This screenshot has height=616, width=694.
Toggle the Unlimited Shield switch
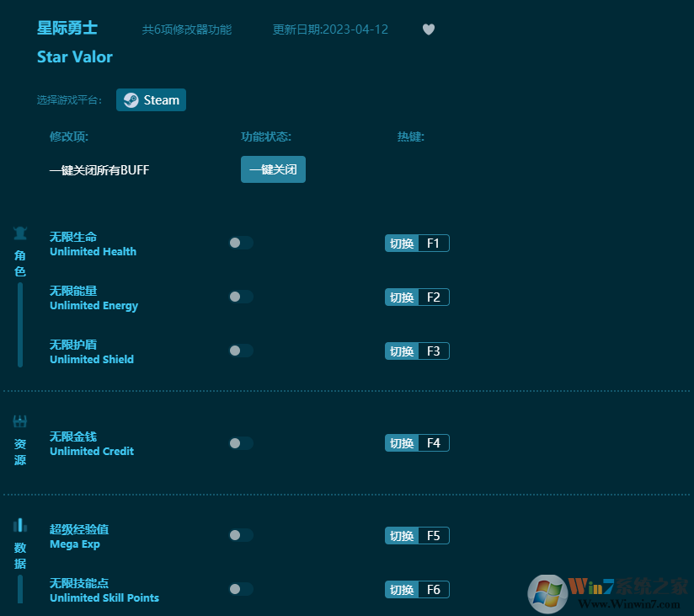pyautogui.click(x=241, y=351)
